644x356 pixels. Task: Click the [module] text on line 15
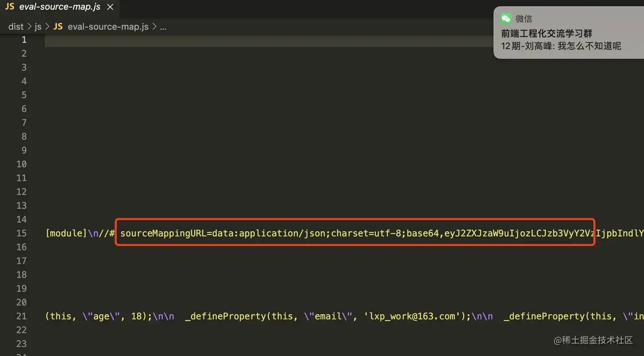point(66,233)
